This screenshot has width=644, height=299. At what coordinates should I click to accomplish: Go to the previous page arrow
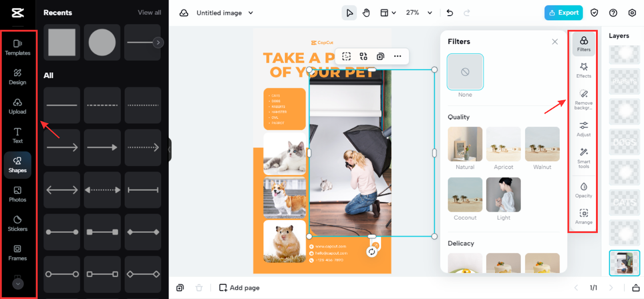click(x=577, y=288)
